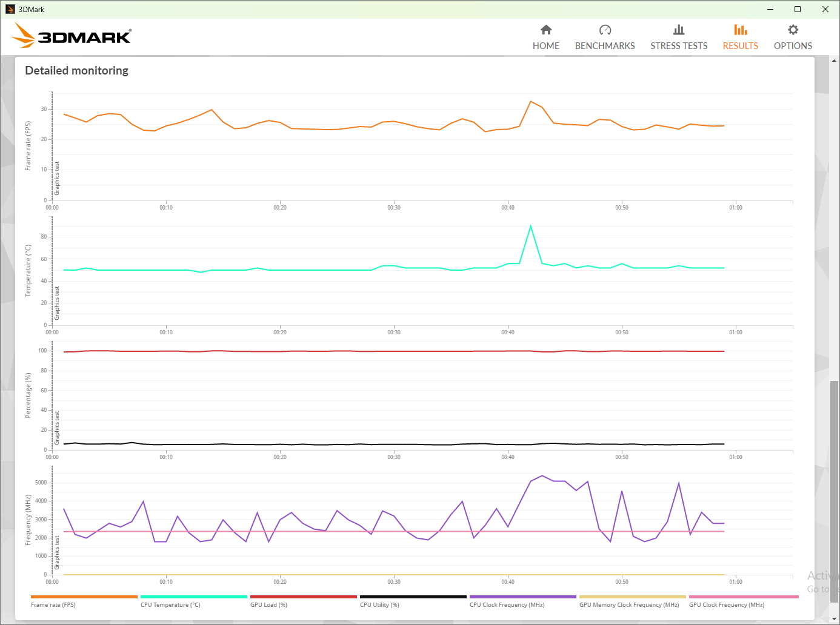Screen dimensions: 840x625
Task: Click the Home house icon
Action: click(546, 30)
